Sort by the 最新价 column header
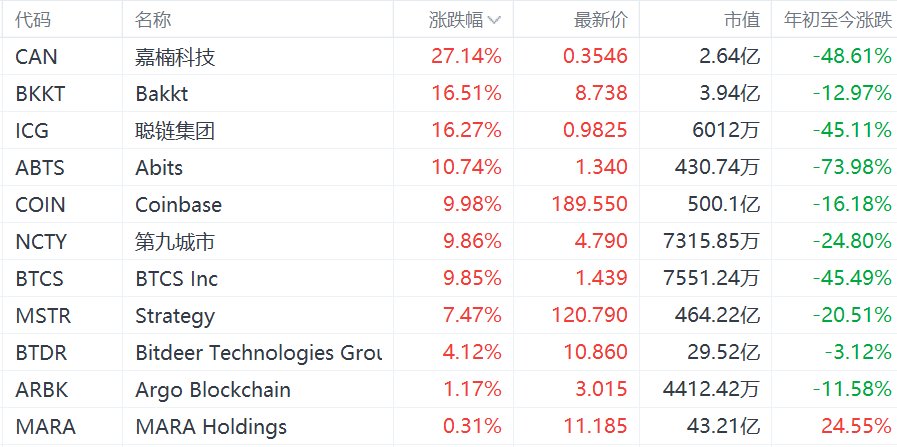The width and height of the screenshot is (897, 447). pos(601,20)
